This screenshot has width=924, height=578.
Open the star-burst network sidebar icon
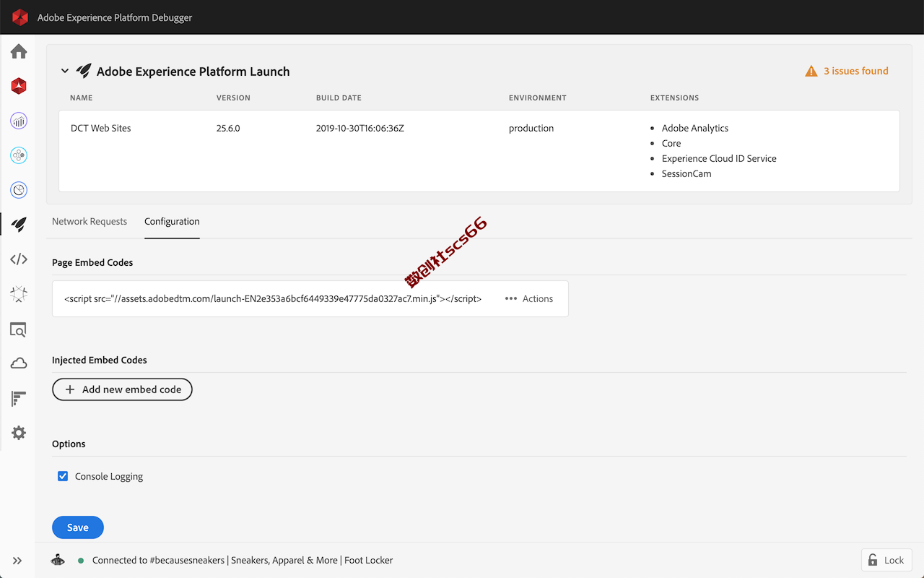pos(19,294)
